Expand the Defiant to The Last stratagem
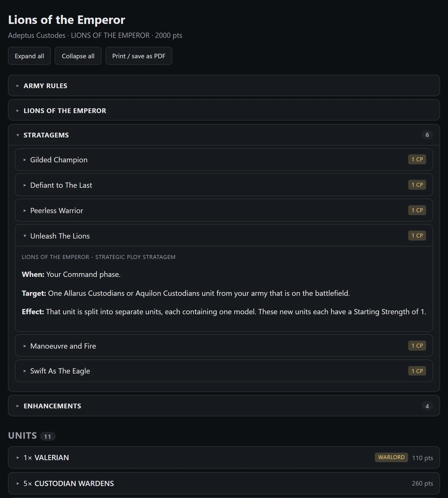This screenshot has height=498, width=448. [224, 185]
